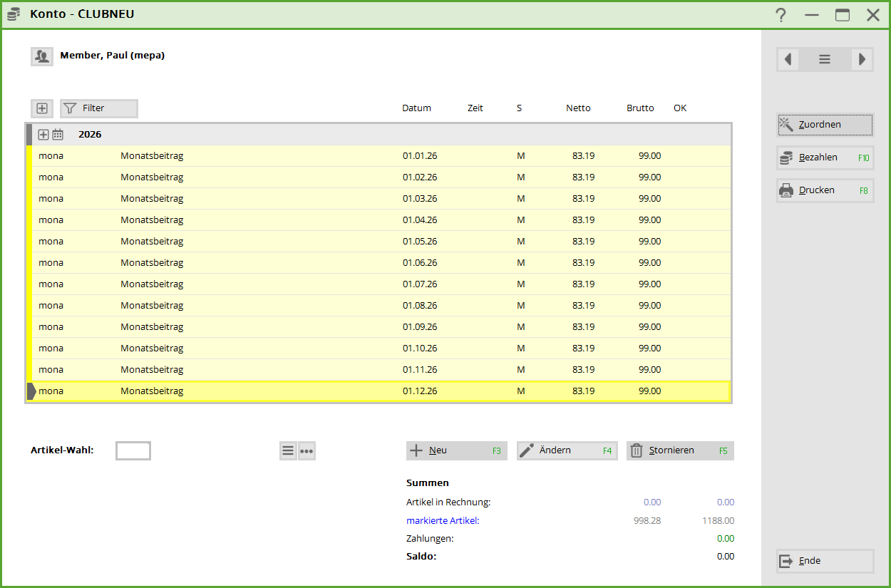The width and height of the screenshot is (891, 588).
Task: Click the three-dots more options icon
Action: pos(307,450)
